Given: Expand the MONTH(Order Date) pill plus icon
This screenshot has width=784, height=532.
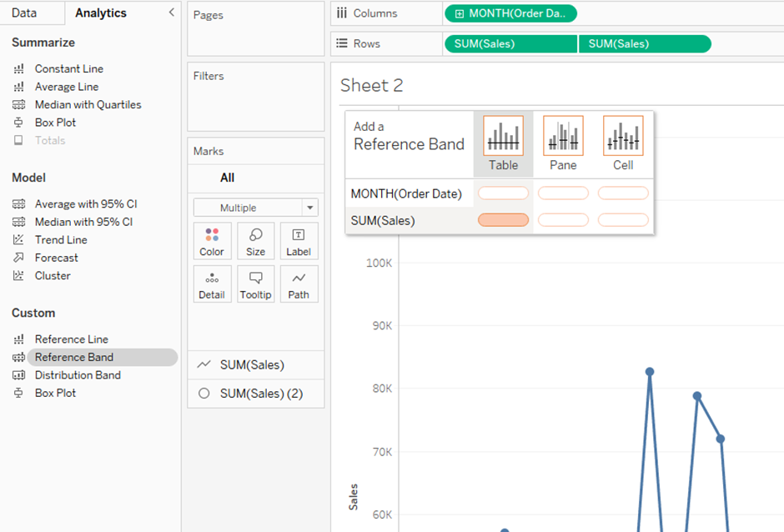Looking at the screenshot, I should pyautogui.click(x=460, y=13).
